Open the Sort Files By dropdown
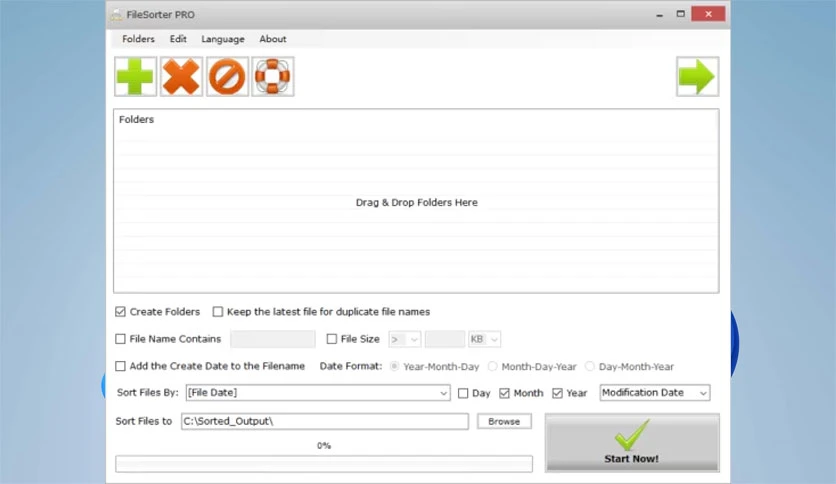The width and height of the screenshot is (836, 484). tap(318, 393)
